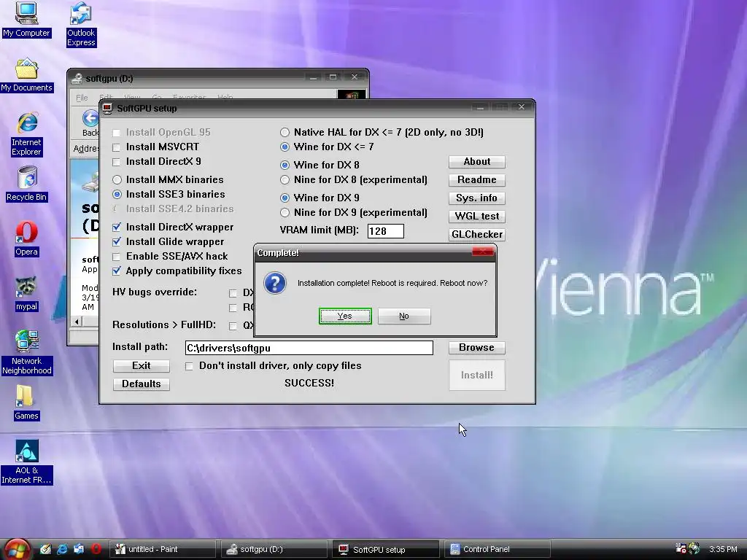Screen dimensions: 747x560
Task: Open the Games folder on the desktop
Action: pos(26,402)
